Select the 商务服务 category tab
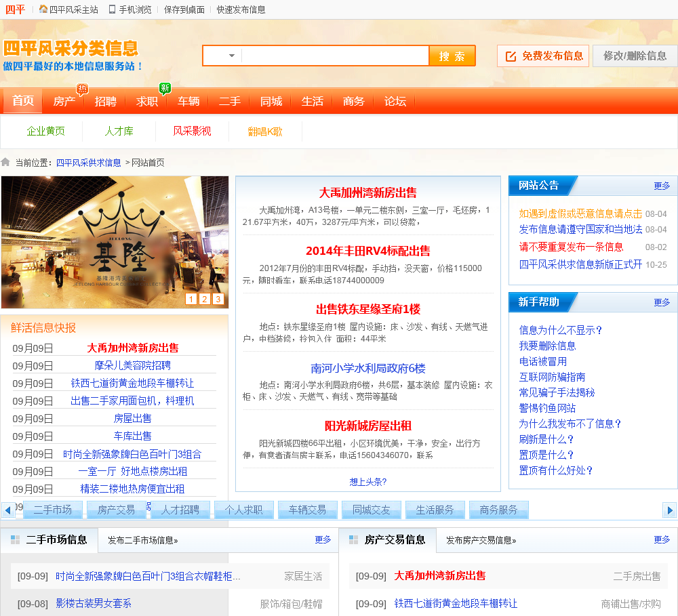The height and width of the screenshot is (616, 678). (498, 510)
